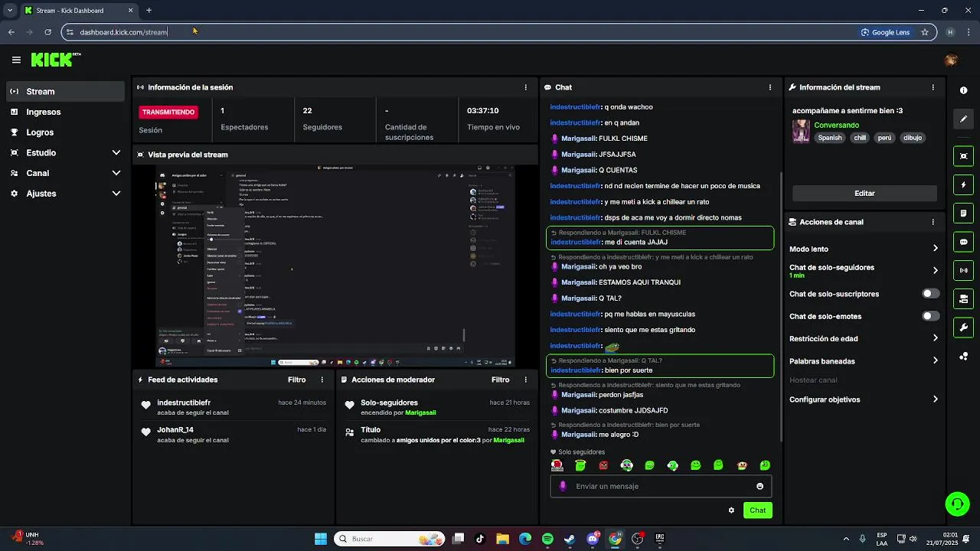This screenshot has height=551, width=980.
Task: Select Logros in left sidebar
Action: 65,132
